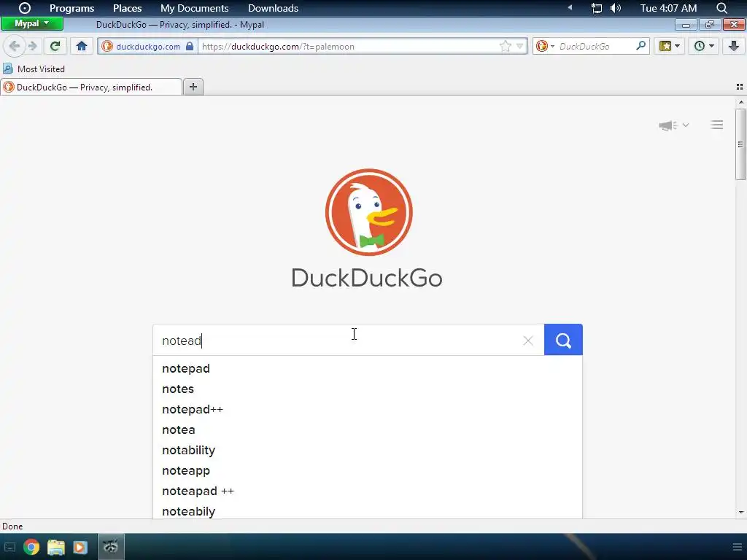Open Downloads from top panel
747x560 pixels.
(x=273, y=8)
